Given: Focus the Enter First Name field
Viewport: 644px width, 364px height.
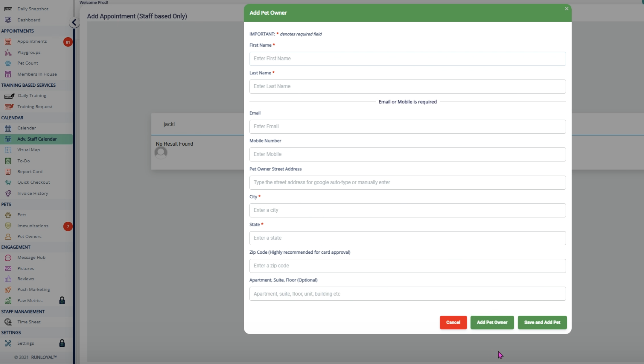Looking at the screenshot, I should 407,59.
